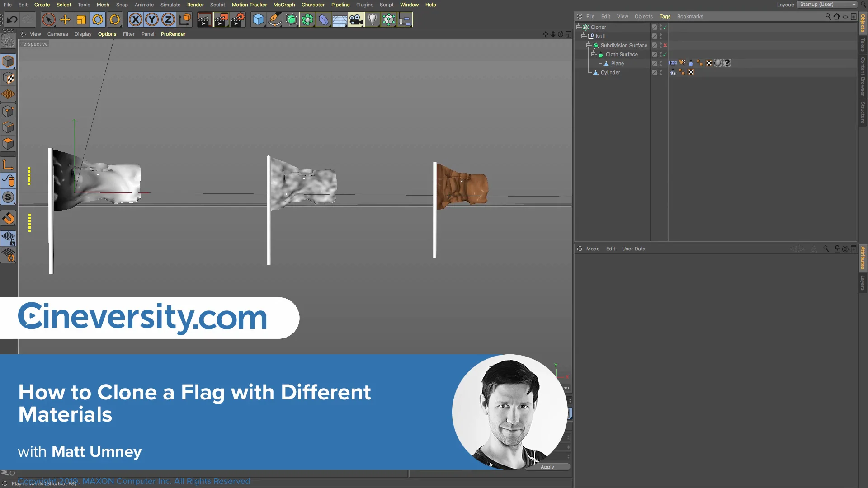The height and width of the screenshot is (488, 868).
Task: Click the Apply button
Action: (x=547, y=467)
